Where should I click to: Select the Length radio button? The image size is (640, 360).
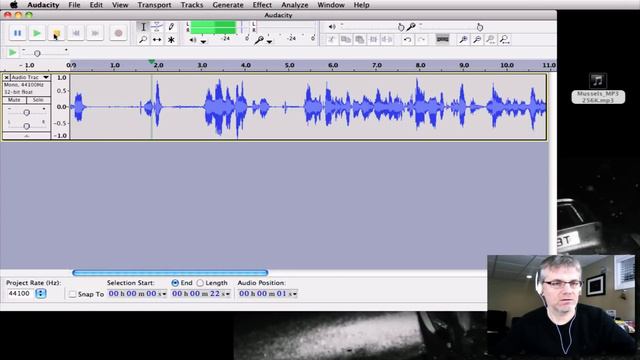[x=200, y=282]
